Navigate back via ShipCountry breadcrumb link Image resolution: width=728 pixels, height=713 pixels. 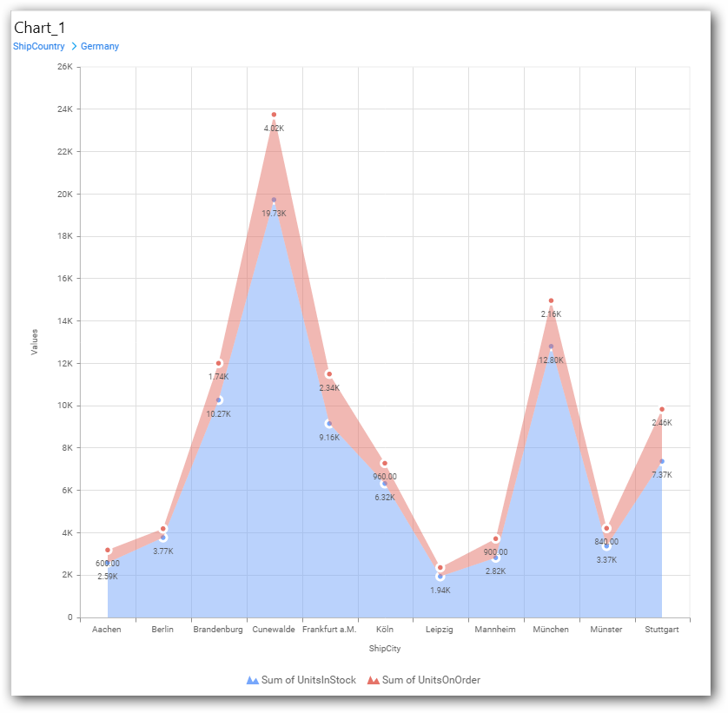point(38,47)
